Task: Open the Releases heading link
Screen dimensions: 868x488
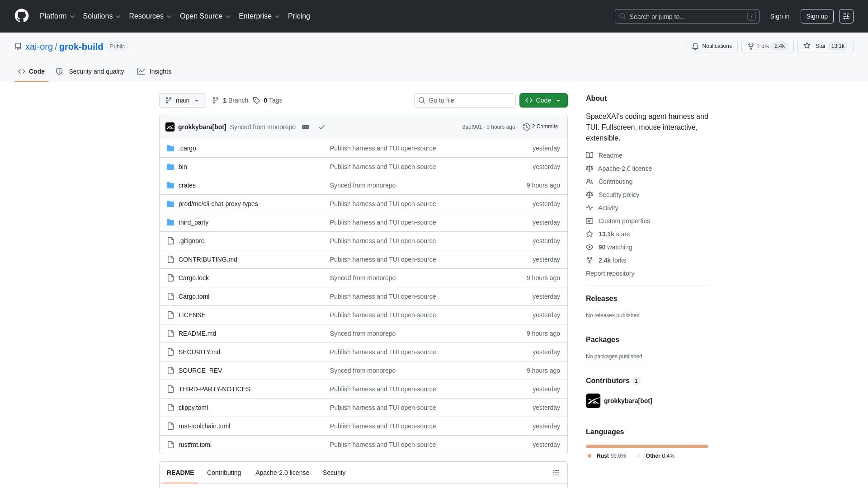Action: (x=601, y=299)
